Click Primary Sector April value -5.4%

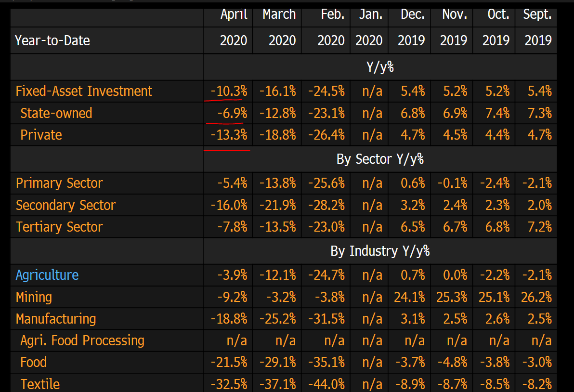click(x=233, y=183)
